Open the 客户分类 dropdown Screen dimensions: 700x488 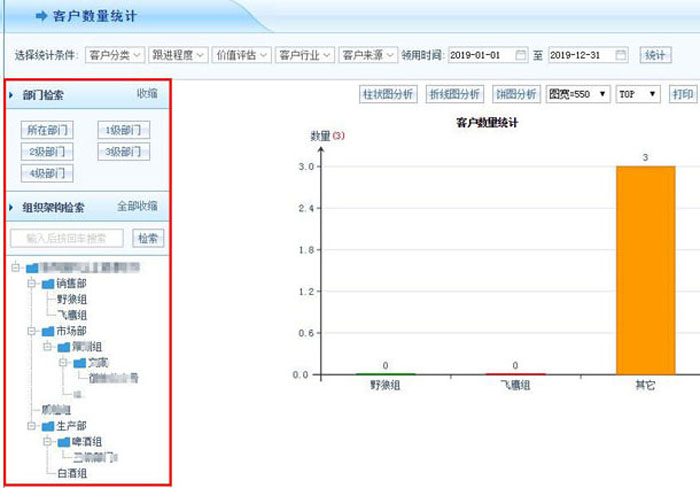point(115,55)
